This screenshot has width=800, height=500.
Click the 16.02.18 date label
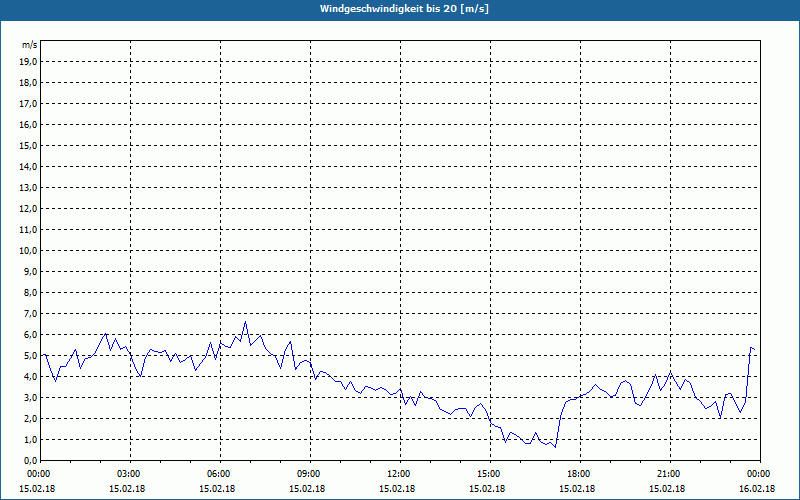tap(757, 489)
